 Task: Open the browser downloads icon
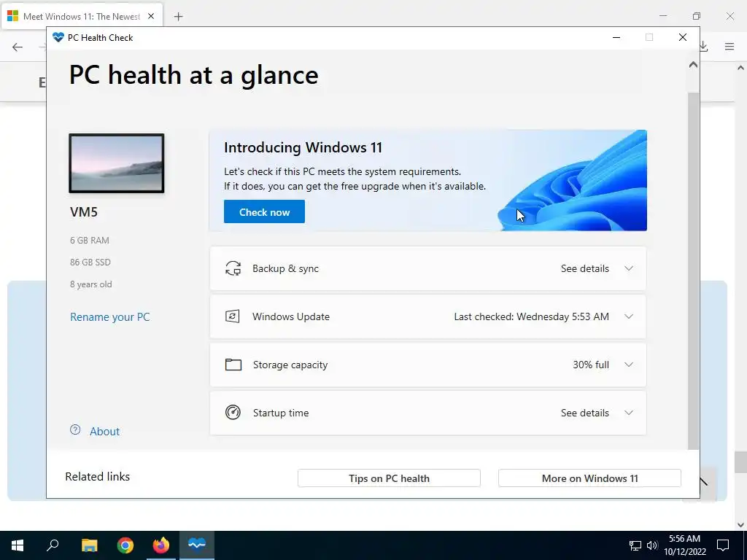point(703,46)
